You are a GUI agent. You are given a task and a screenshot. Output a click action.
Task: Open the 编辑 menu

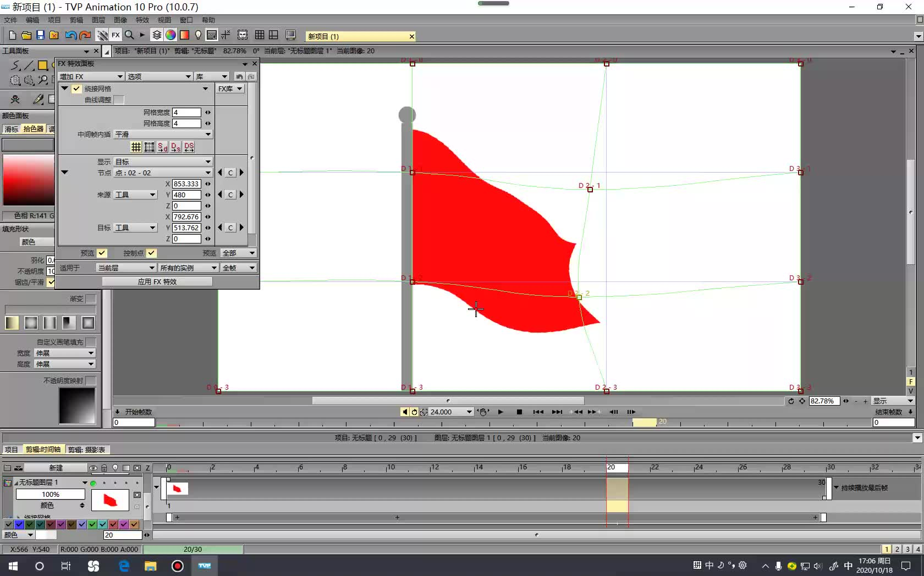32,20
